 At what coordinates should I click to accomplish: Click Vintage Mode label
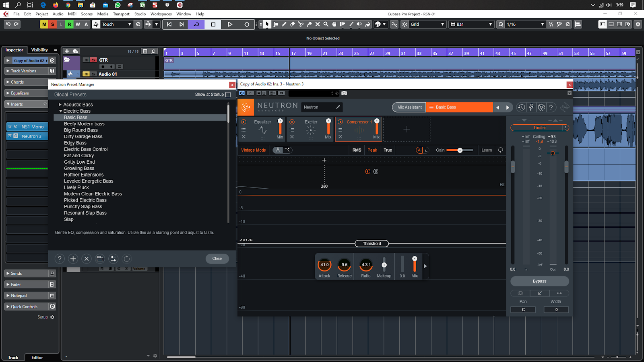(254, 150)
